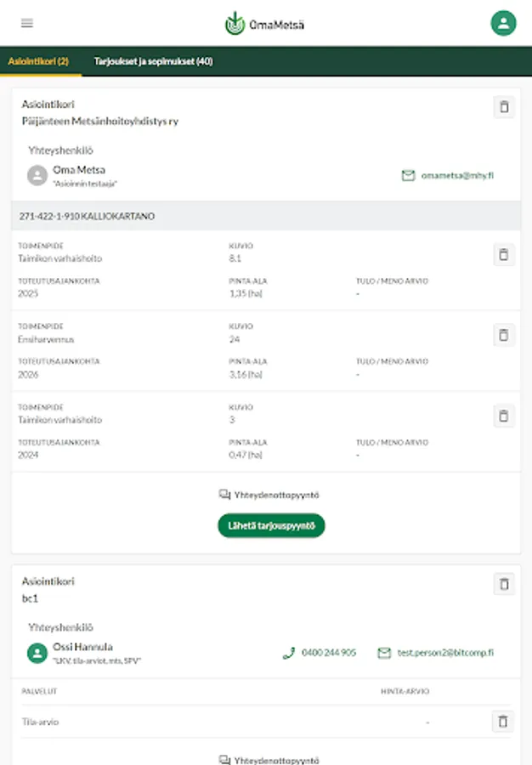The width and height of the screenshot is (532, 765).
Task: Remove the Tila-arvio service row
Action: 503,722
